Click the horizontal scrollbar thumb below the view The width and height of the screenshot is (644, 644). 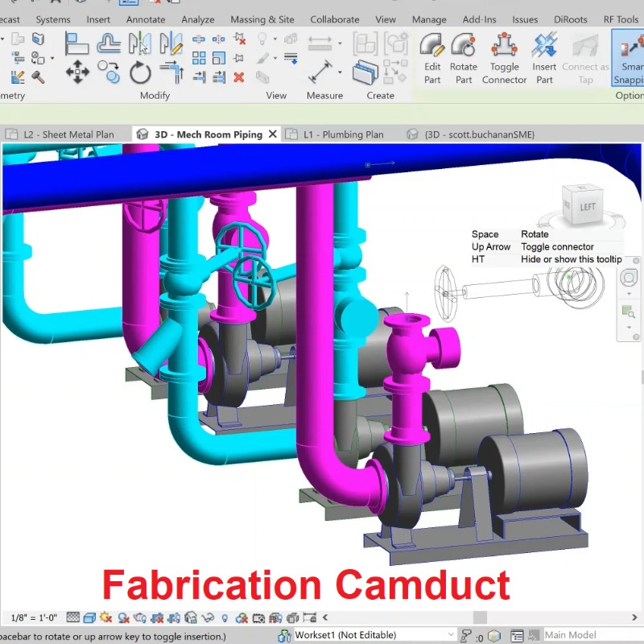click(x=480, y=617)
